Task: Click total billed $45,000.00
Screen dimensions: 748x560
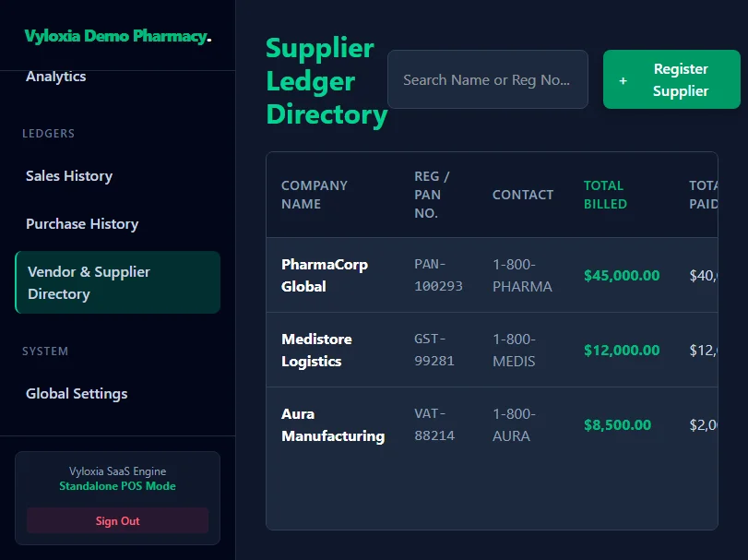Action: (x=622, y=275)
